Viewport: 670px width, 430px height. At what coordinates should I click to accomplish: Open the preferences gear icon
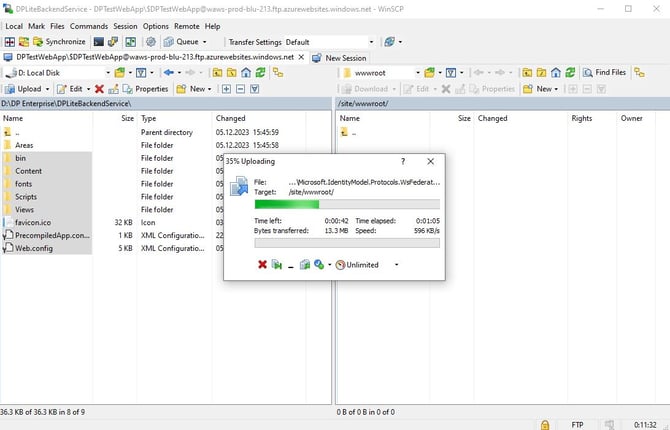pyautogui.click(x=151, y=42)
